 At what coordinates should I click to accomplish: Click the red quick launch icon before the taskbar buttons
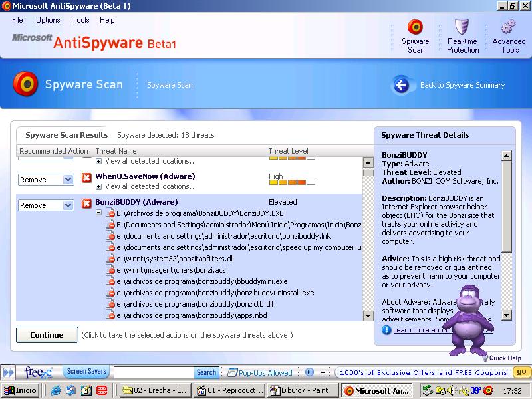tap(102, 390)
